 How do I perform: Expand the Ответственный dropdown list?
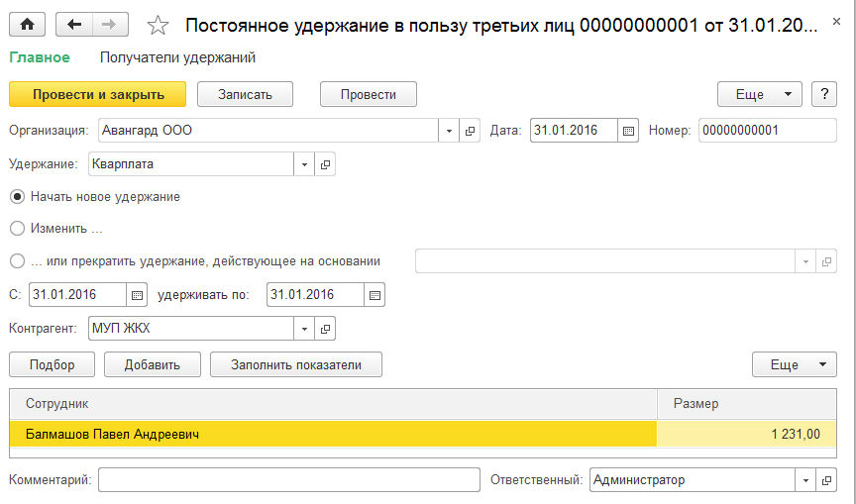click(x=805, y=480)
